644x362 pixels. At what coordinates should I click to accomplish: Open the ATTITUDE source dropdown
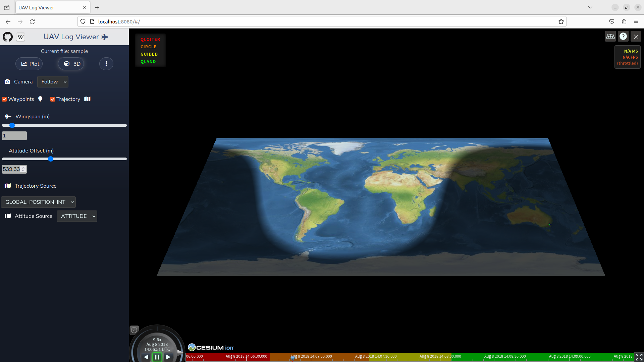[x=77, y=216]
